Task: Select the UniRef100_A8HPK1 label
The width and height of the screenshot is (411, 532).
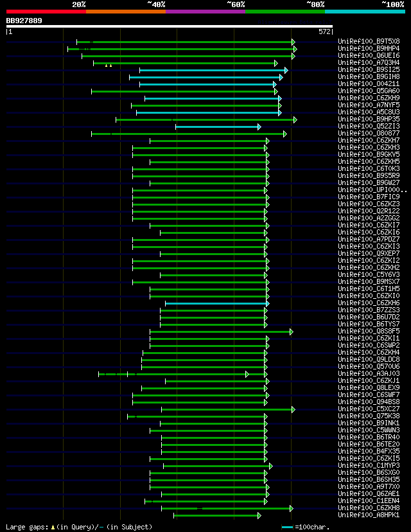Action: tap(369, 515)
